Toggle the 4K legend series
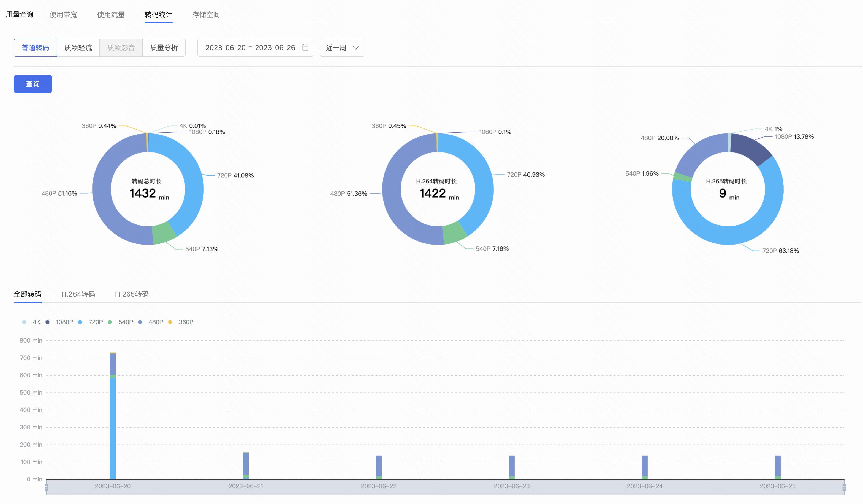This screenshot has height=504, width=863. click(31, 322)
